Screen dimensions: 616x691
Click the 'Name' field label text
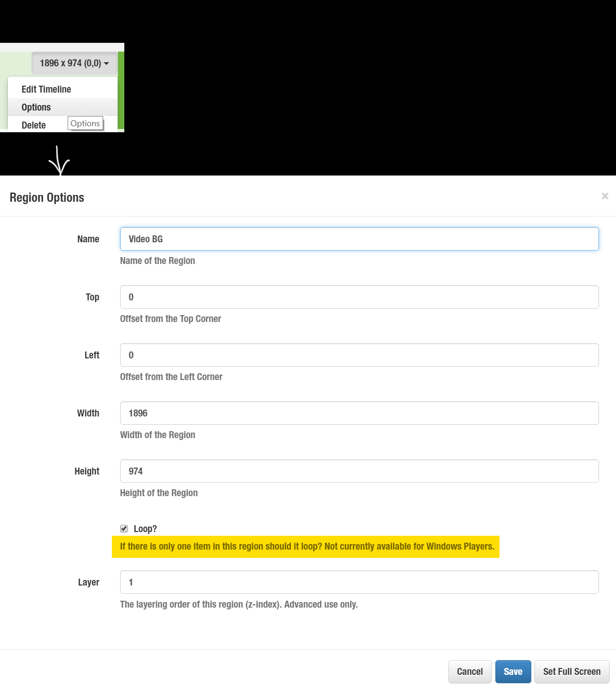click(x=88, y=239)
